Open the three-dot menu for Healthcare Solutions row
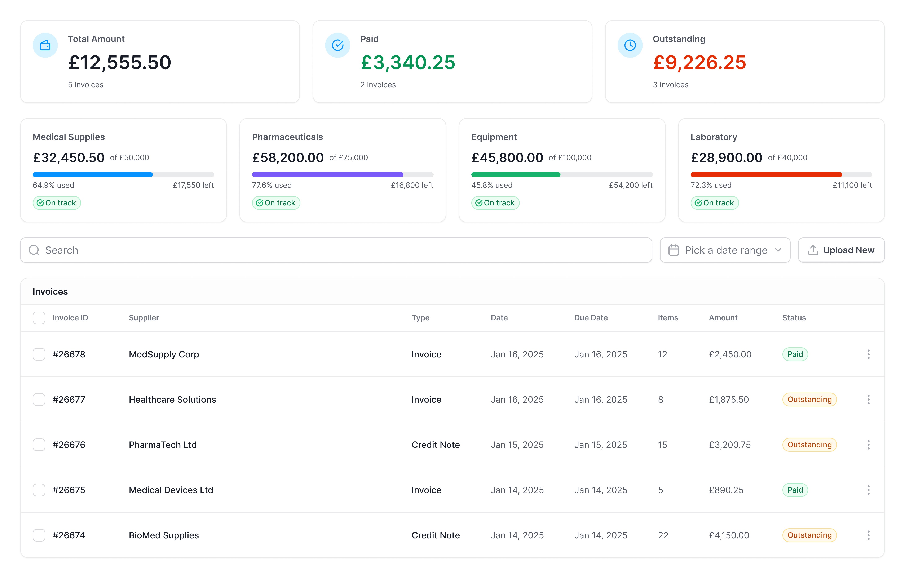 (x=868, y=400)
